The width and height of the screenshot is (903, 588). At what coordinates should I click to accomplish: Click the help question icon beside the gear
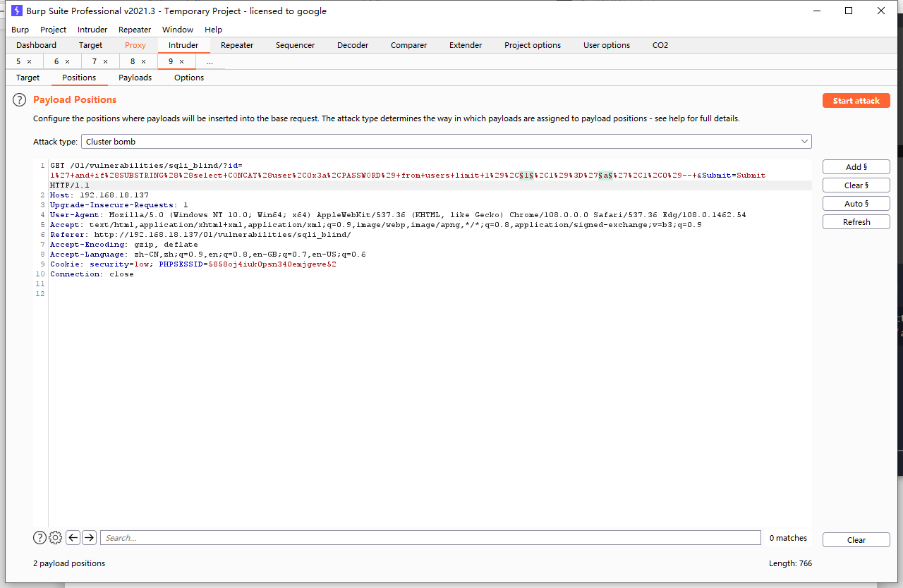(x=40, y=538)
